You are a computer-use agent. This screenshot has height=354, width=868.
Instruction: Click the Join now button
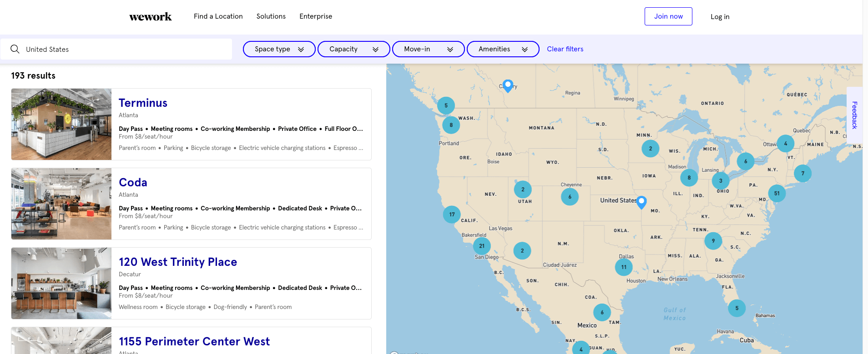point(668,16)
